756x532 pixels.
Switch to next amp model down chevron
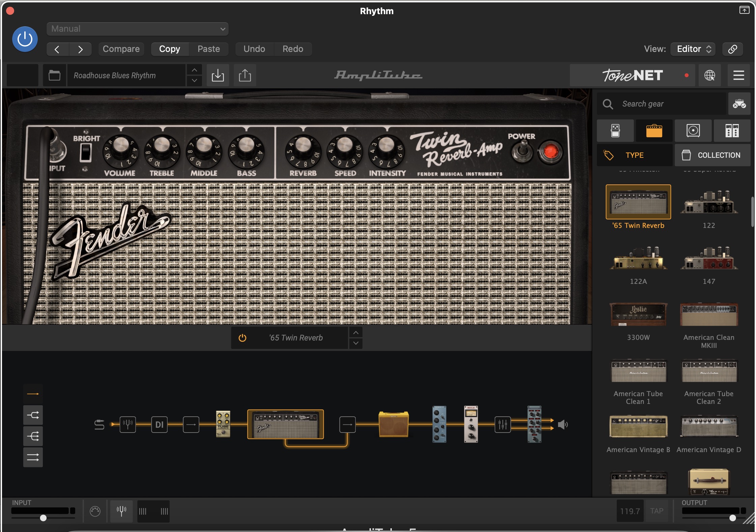tap(356, 344)
